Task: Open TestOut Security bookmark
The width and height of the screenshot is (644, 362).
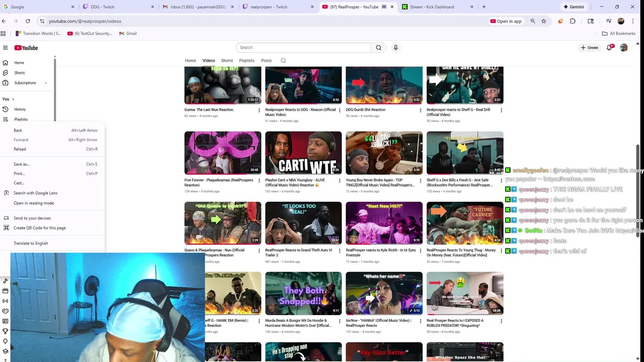Action: coord(90,34)
